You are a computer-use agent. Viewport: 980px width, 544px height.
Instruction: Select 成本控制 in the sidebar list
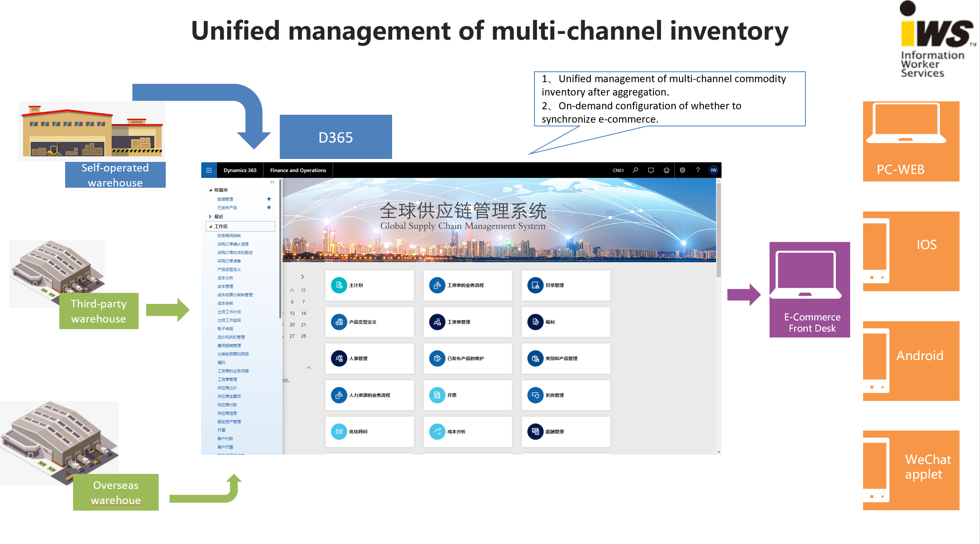(225, 303)
